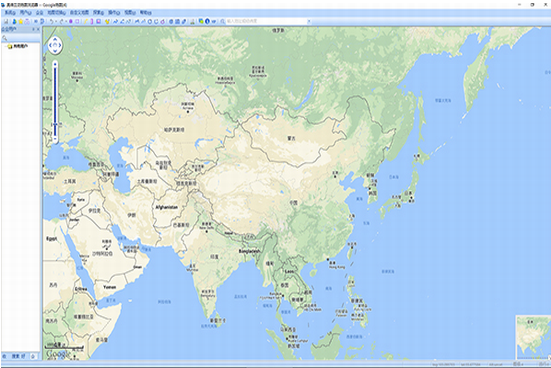
Task: Select the yellow pencil tool in toolbar
Action: coord(85,21)
